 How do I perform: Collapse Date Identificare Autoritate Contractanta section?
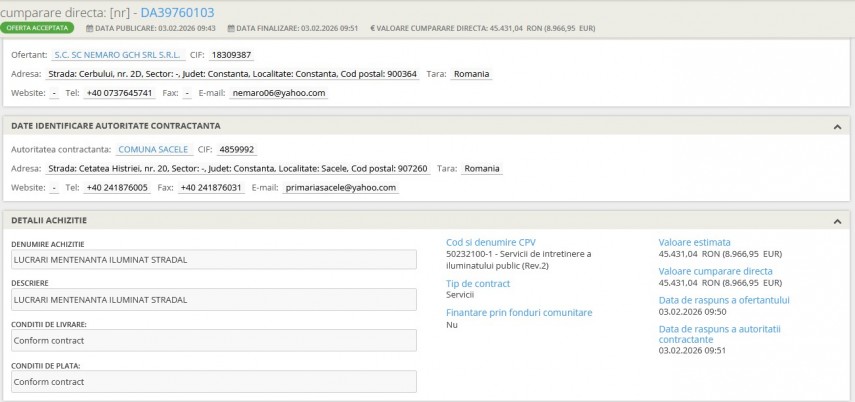pyautogui.click(x=836, y=126)
